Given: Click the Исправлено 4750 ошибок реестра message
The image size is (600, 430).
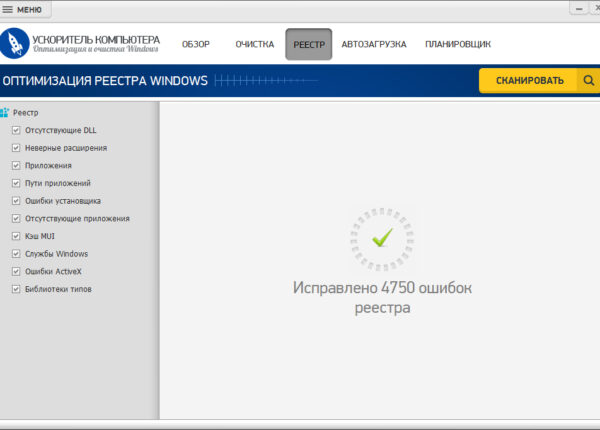Looking at the screenshot, I should tap(382, 297).
